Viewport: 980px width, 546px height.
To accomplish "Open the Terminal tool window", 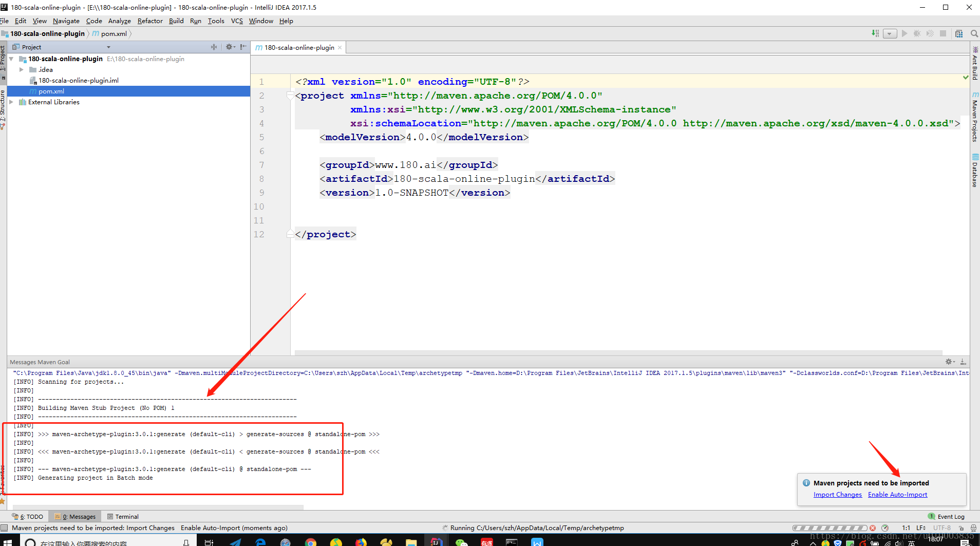I will pos(123,517).
